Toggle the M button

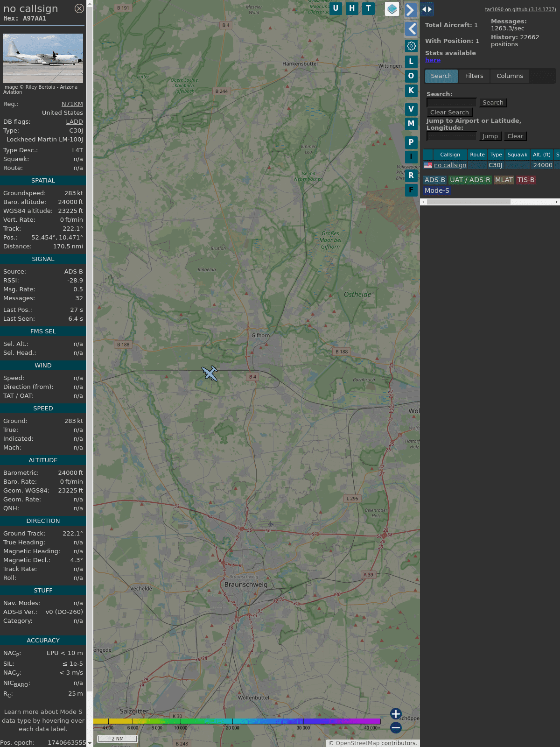(x=411, y=124)
